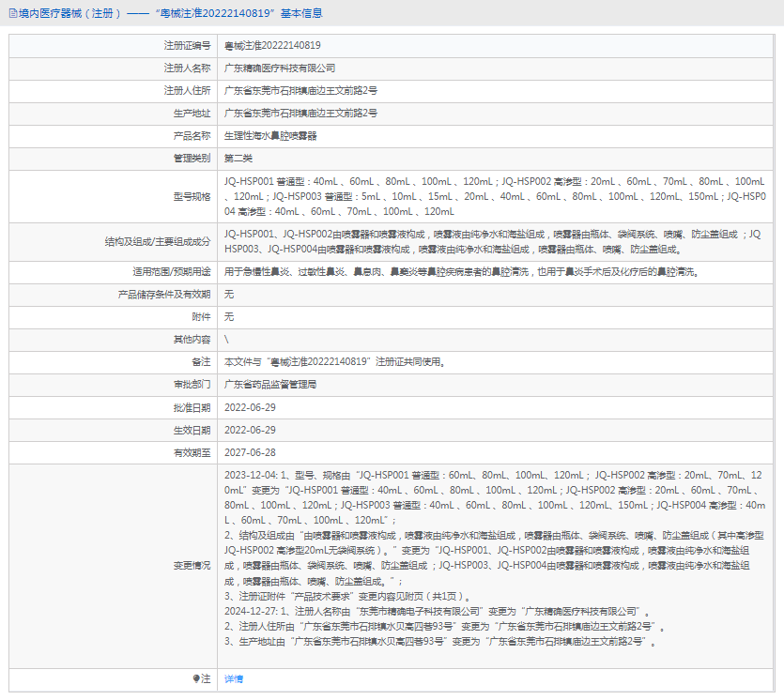
Task: Select the backslash value in 其他内容 row
Action: [x=226, y=340]
